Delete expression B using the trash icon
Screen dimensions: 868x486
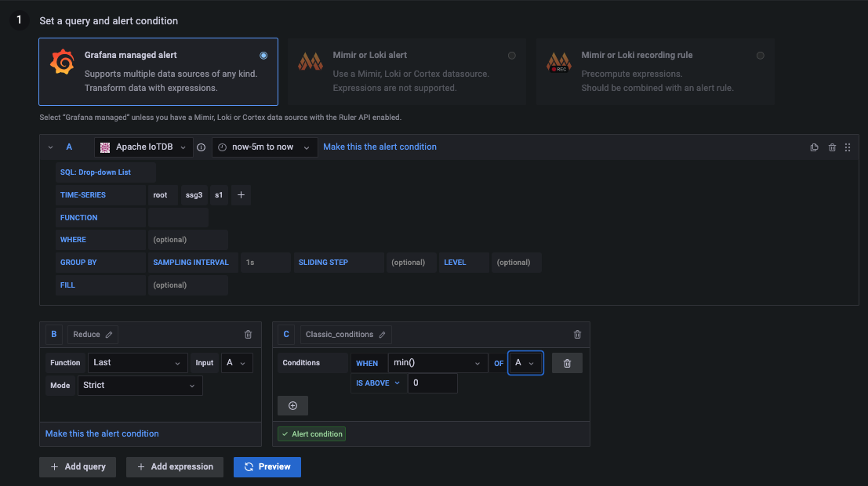tap(249, 335)
